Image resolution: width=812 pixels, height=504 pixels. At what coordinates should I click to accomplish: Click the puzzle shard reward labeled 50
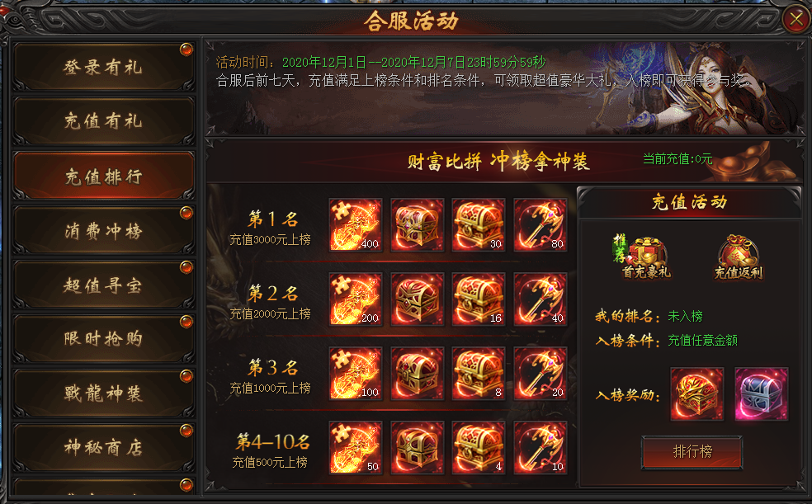(355, 448)
